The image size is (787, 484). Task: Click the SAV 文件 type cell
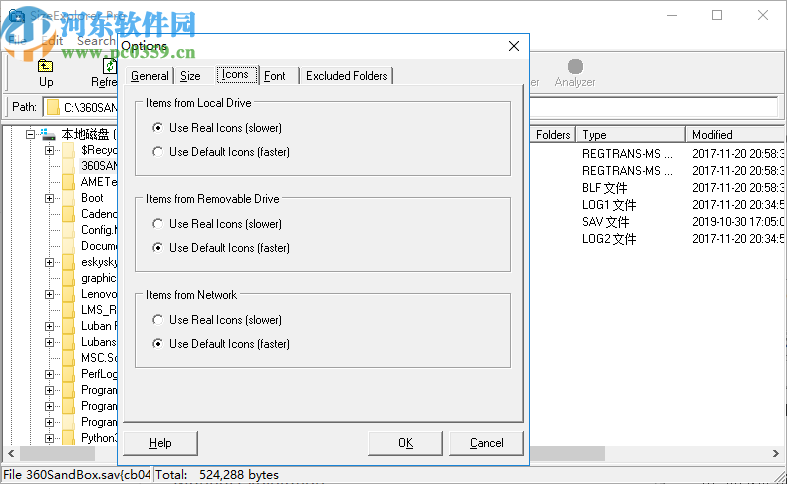(x=605, y=222)
